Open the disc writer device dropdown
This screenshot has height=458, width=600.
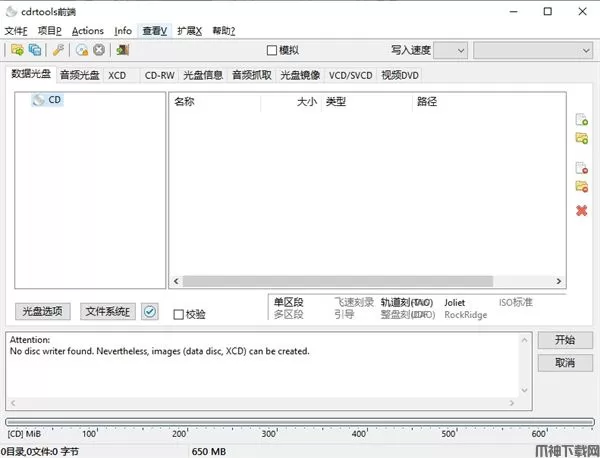pos(533,51)
